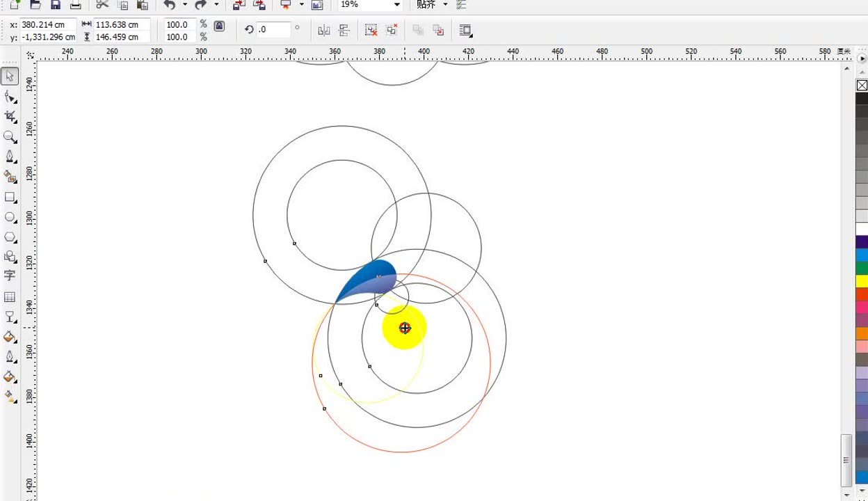Screen dimensions: 868x501
Task: Choose the Zoom magnifier tool
Action: pos(10,136)
